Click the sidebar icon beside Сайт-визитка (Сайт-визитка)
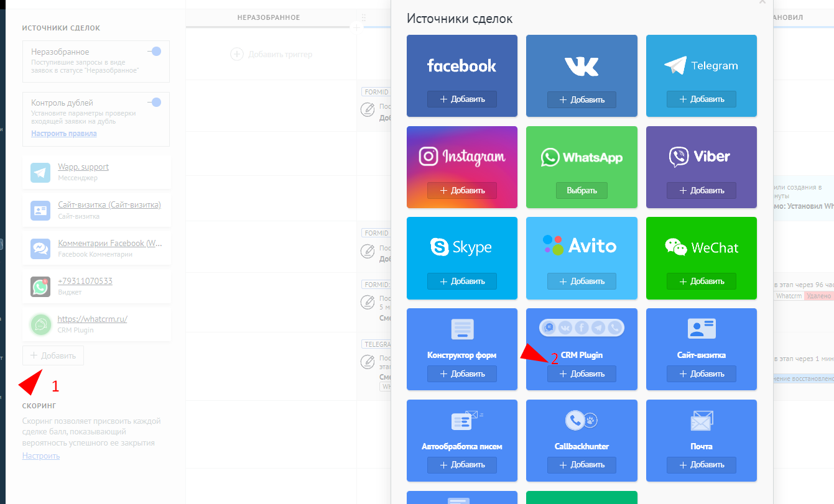Viewport: 834px width, 504px height. [40, 210]
